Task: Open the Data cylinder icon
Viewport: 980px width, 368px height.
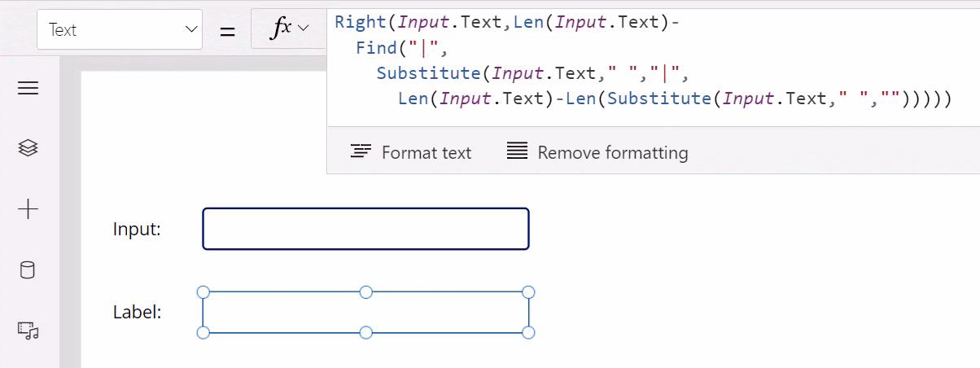Action: tap(28, 270)
